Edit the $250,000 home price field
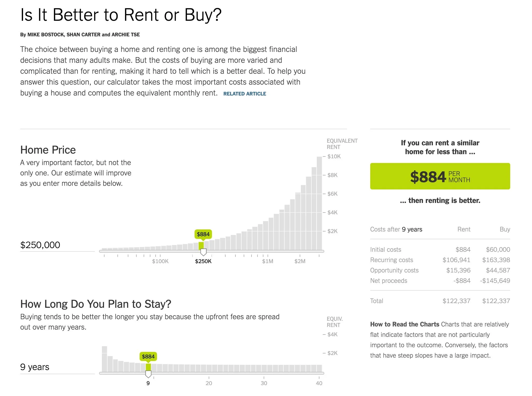Screen dimensions: 532x396 pyautogui.click(x=57, y=245)
